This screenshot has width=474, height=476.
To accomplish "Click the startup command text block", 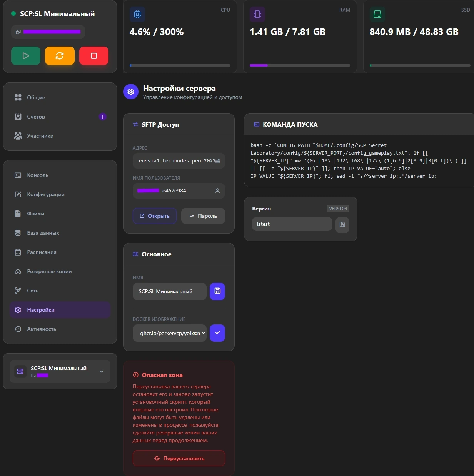I will tap(359, 161).
